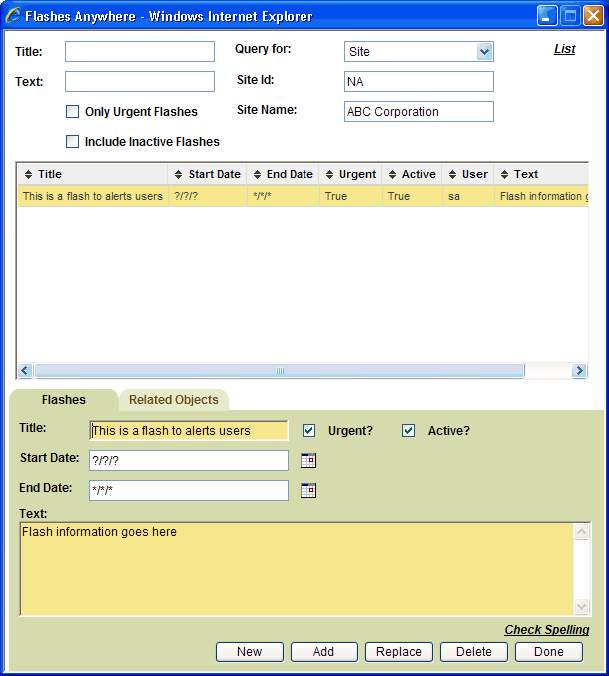The height and width of the screenshot is (676, 609).
Task: Uncheck the Active? checkbox
Action: [408, 430]
